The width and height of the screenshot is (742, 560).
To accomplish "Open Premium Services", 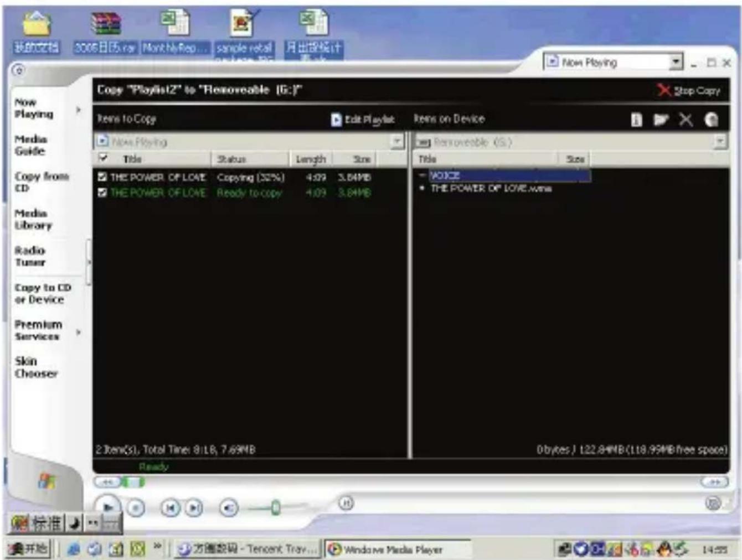I will (38, 330).
